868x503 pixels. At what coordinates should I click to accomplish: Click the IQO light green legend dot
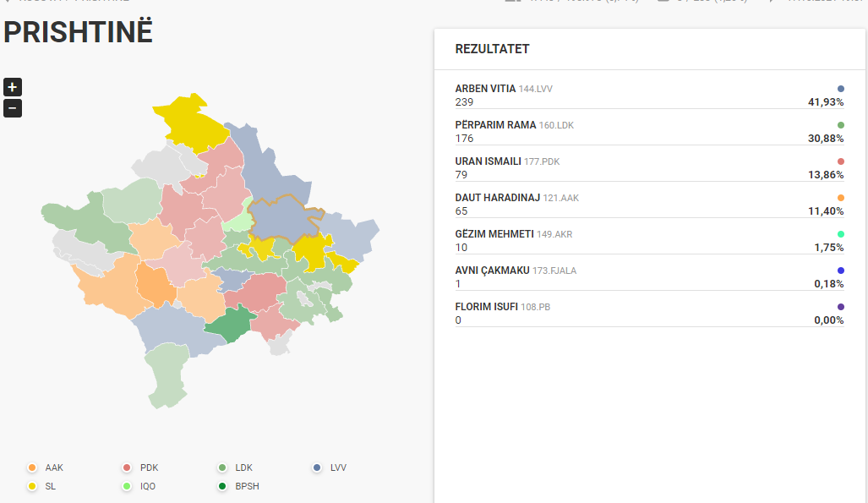coord(127,486)
